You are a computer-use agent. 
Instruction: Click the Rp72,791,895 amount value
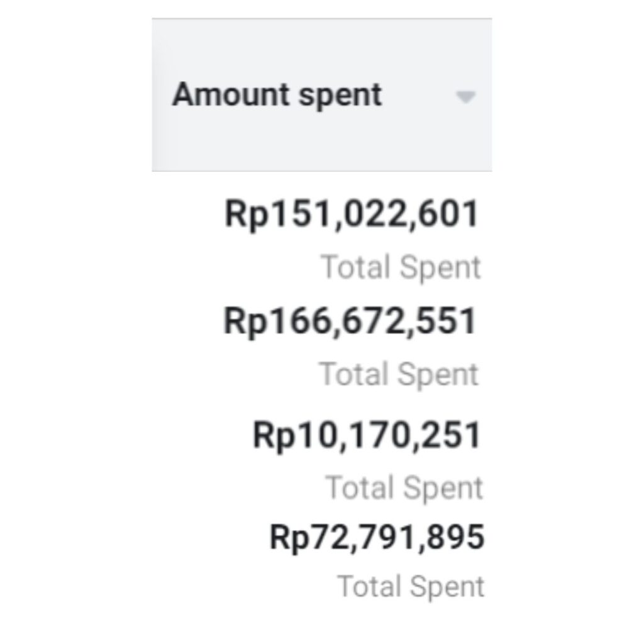[x=377, y=537]
